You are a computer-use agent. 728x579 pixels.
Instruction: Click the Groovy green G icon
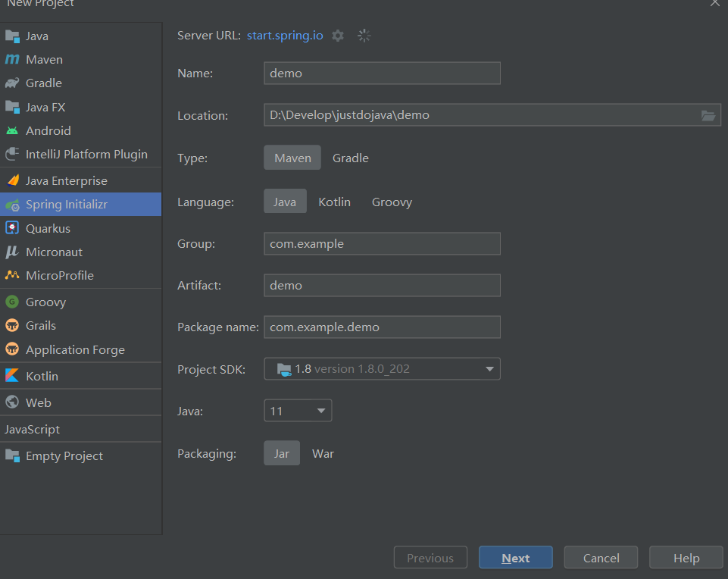(x=12, y=302)
